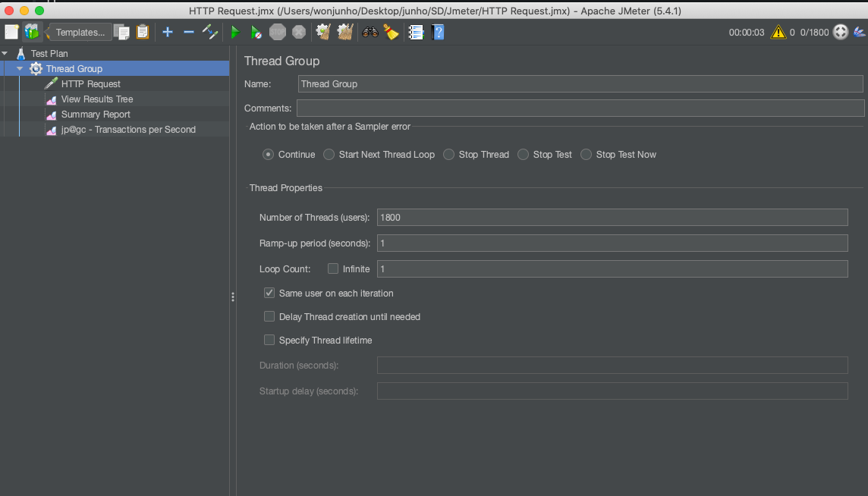Click the Number of Threads field showing 1800
The height and width of the screenshot is (496, 868).
pos(612,217)
